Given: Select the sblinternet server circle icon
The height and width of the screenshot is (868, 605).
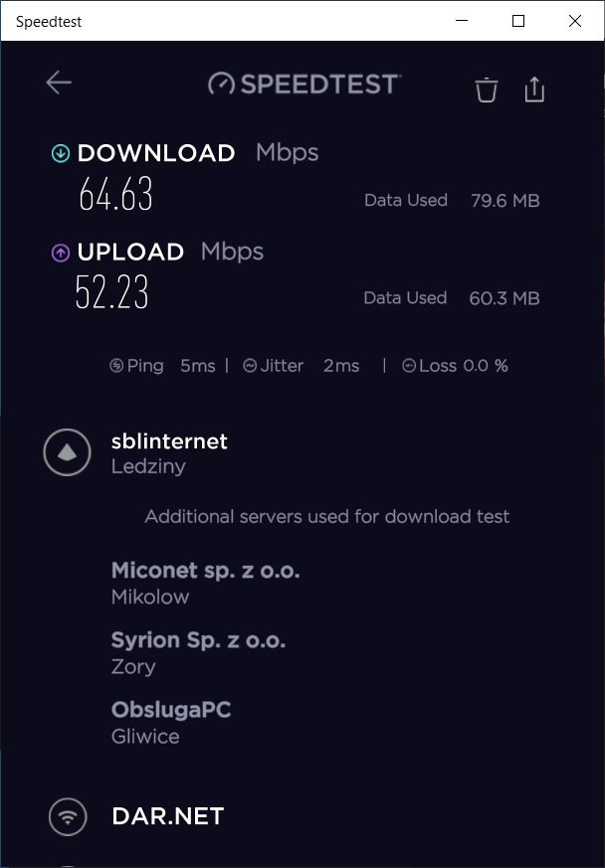Looking at the screenshot, I should point(67,452).
